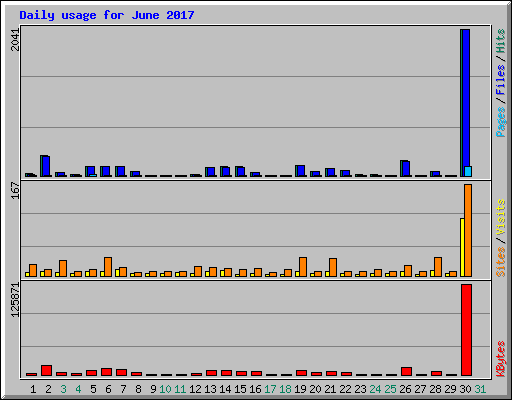512x400 pixels.
Task: Click the green Hits legend label
Action: click(x=500, y=41)
